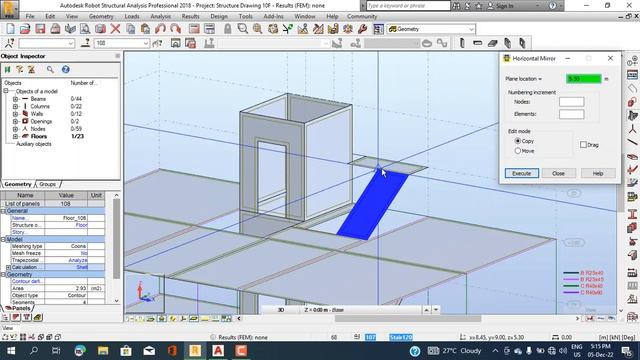Click the red I-section icon in right toolbar
The height and width of the screenshot is (360, 640).
click(x=632, y=213)
